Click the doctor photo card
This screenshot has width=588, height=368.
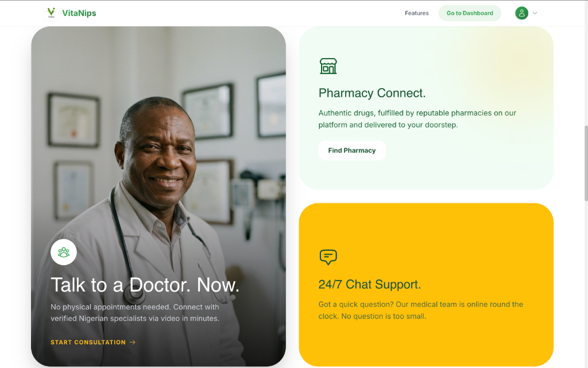[158, 196]
